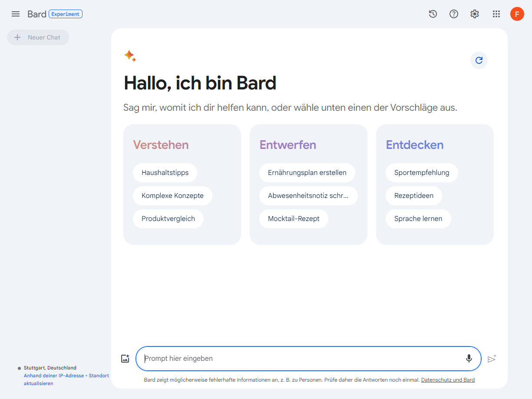Toggle the sidebar with the hamburger menu

point(16,14)
